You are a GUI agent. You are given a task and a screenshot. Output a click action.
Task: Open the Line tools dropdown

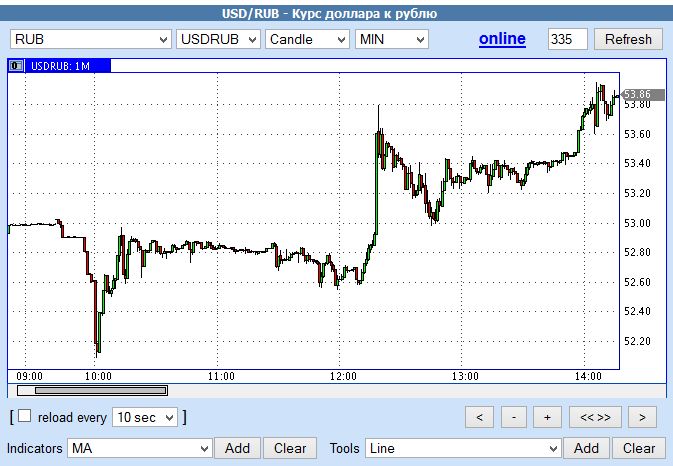point(463,448)
